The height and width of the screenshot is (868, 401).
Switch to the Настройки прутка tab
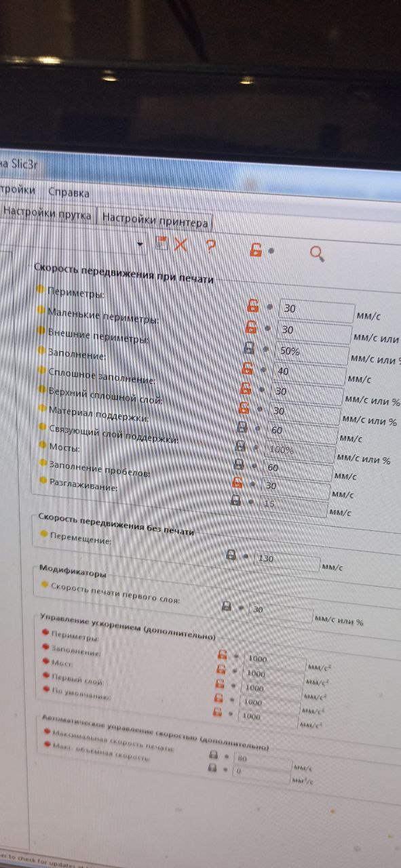tap(46, 212)
